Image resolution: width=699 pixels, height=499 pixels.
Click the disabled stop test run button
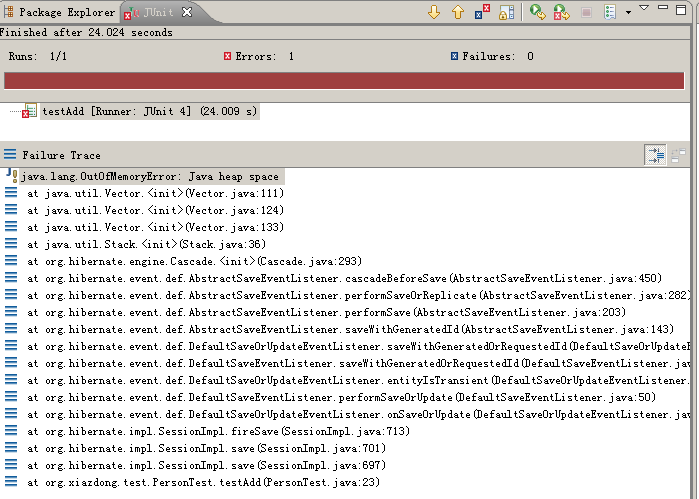pyautogui.click(x=586, y=12)
